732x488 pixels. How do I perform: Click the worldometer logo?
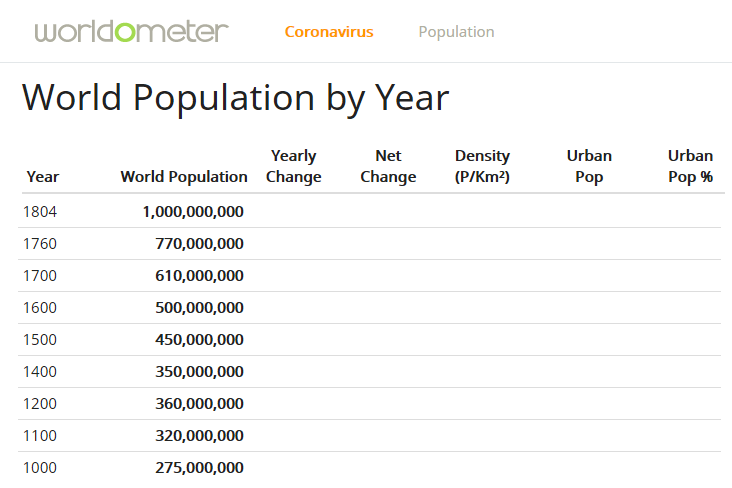(131, 32)
